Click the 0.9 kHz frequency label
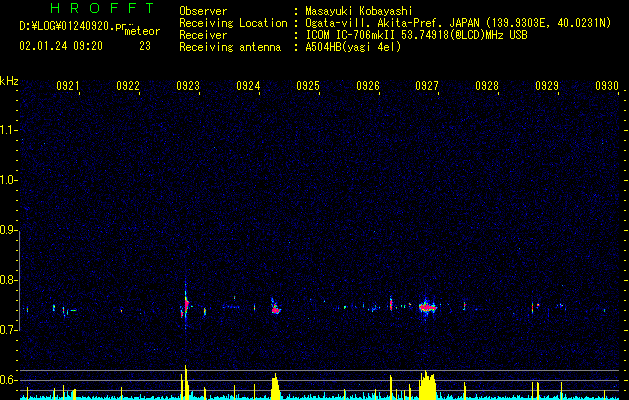 (x=8, y=230)
